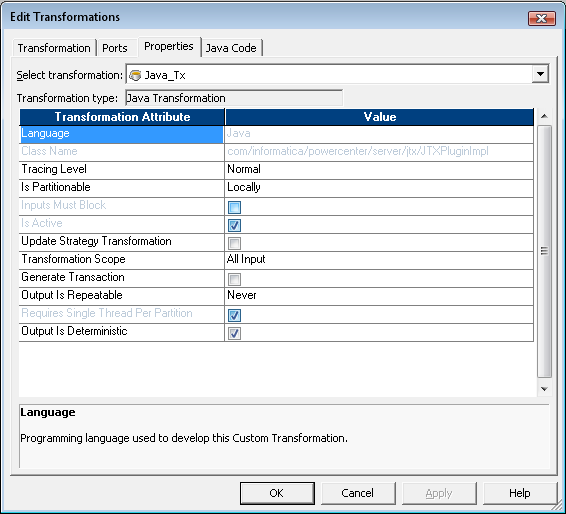The height and width of the screenshot is (514, 566).
Task: Click the Cancel button
Action: [x=358, y=493]
